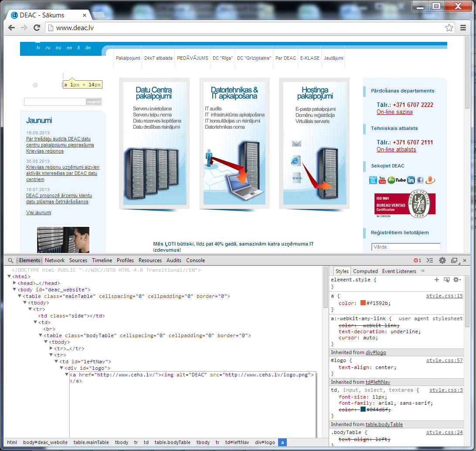The width and height of the screenshot is (476, 451).
Task: Click the LinkedIn icon under Sekojiet DEAC
Action: click(411, 180)
